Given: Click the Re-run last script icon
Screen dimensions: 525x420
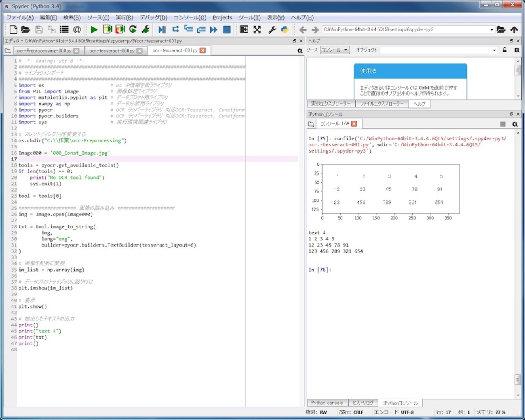Looking at the screenshot, I should (133, 29).
